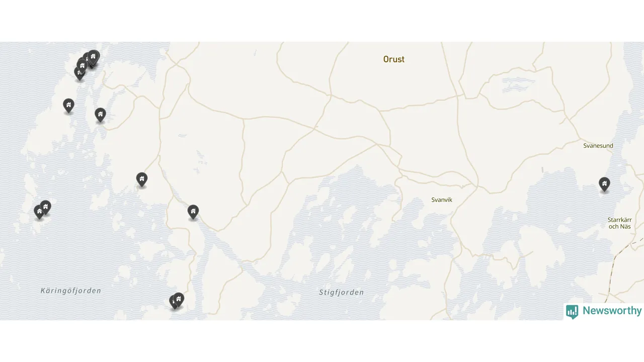Click the Käringöfjorden water label

coord(71,291)
